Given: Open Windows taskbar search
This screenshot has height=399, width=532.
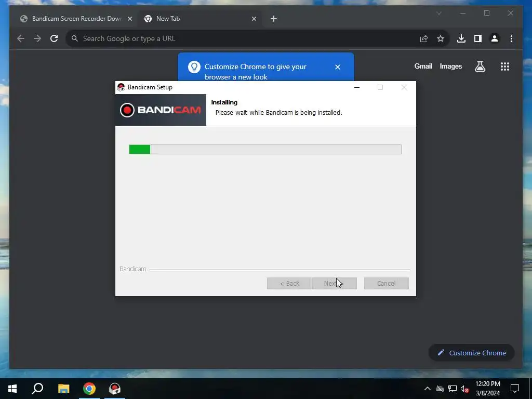Looking at the screenshot, I should (x=37, y=389).
